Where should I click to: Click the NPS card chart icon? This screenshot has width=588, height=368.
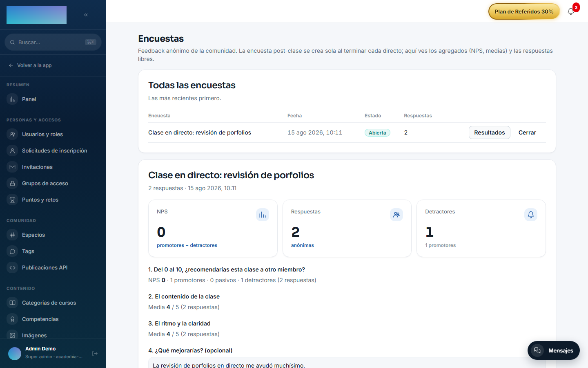[263, 215]
